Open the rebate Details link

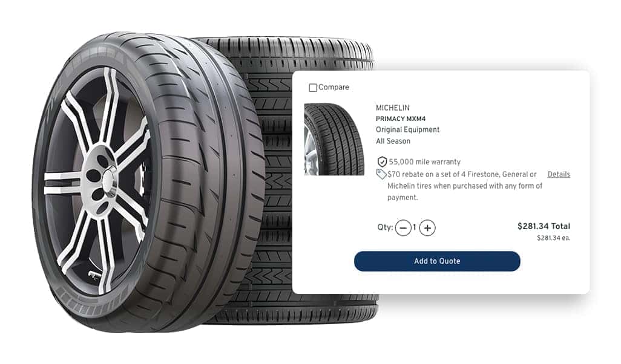tap(559, 174)
